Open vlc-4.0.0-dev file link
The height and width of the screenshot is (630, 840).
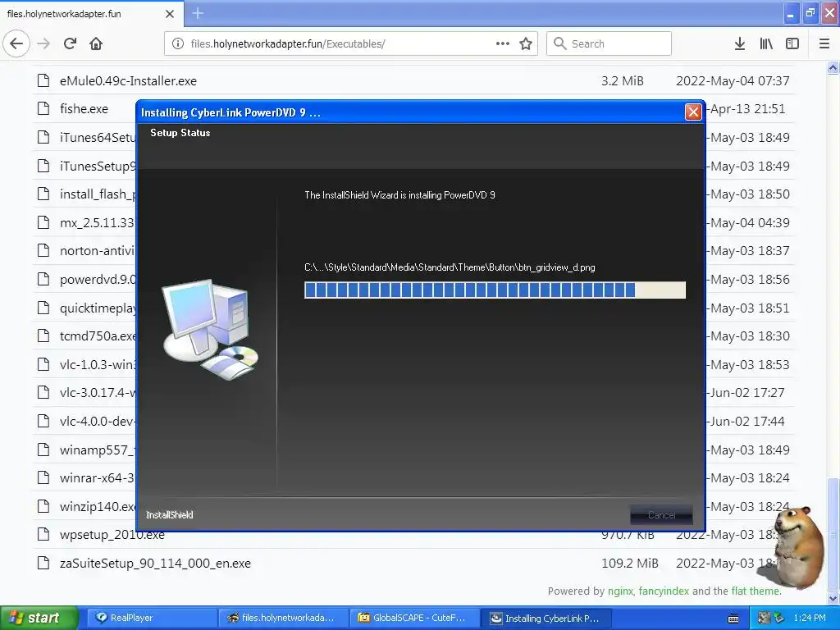(x=98, y=422)
